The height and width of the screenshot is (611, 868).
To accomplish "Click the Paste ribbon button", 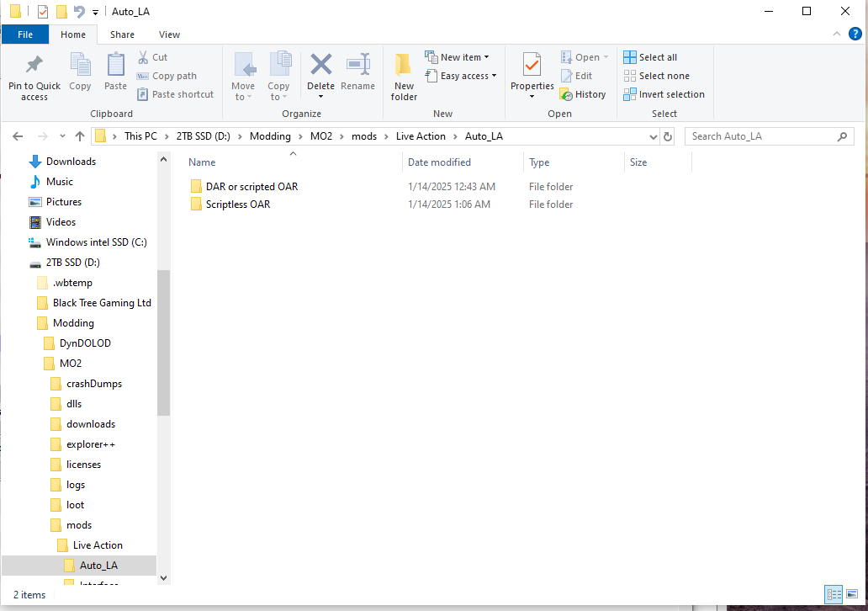I will 115,72.
